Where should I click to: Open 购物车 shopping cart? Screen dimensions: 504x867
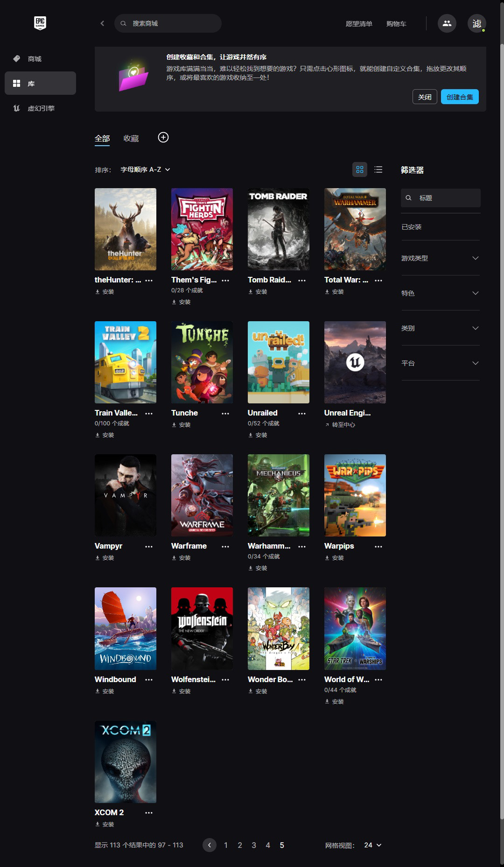point(396,24)
